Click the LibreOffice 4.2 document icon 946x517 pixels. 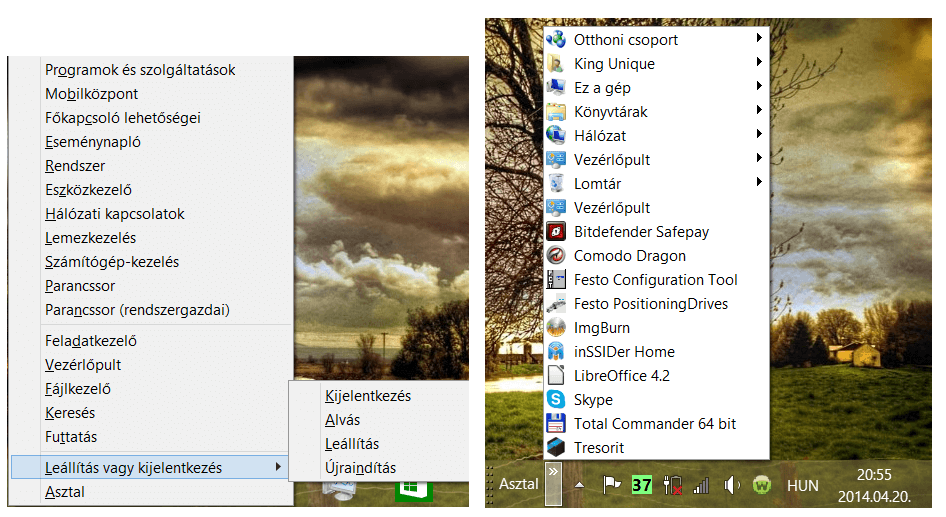pyautogui.click(x=556, y=376)
